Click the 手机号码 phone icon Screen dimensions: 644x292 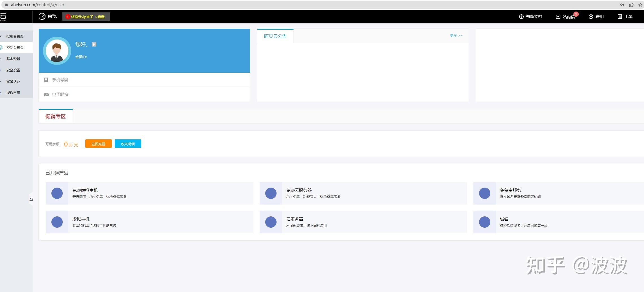(x=46, y=80)
